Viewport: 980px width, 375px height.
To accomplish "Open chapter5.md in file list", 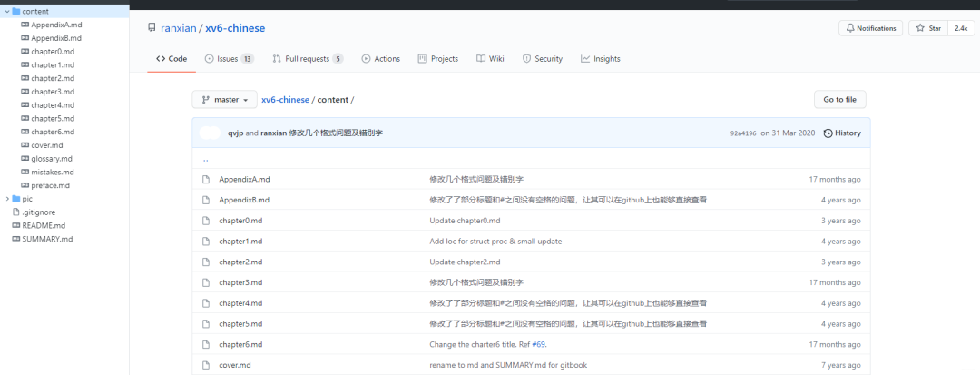I will tap(240, 324).
